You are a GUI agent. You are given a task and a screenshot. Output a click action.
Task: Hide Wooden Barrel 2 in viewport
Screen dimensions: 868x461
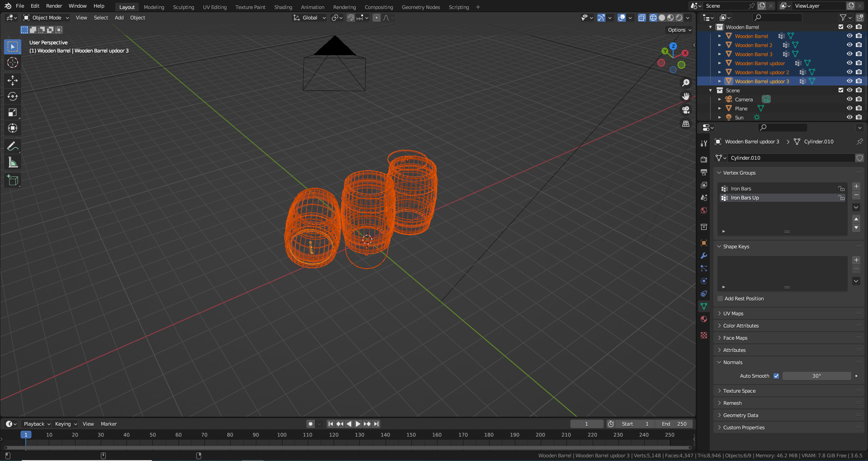coord(849,45)
